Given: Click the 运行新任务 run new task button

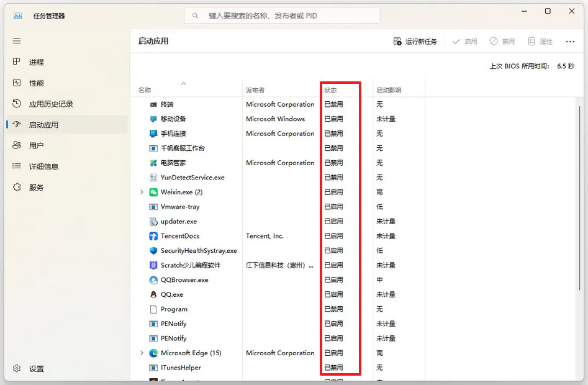Looking at the screenshot, I should [415, 41].
